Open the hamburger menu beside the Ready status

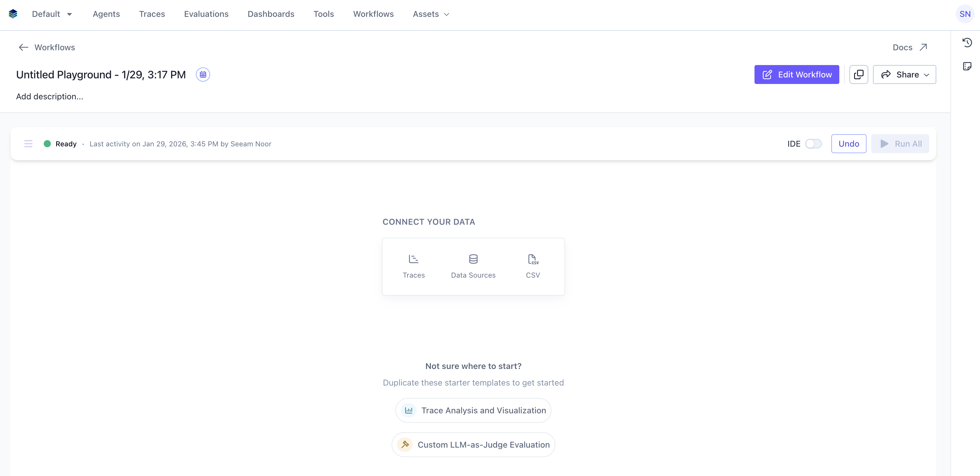[28, 143]
